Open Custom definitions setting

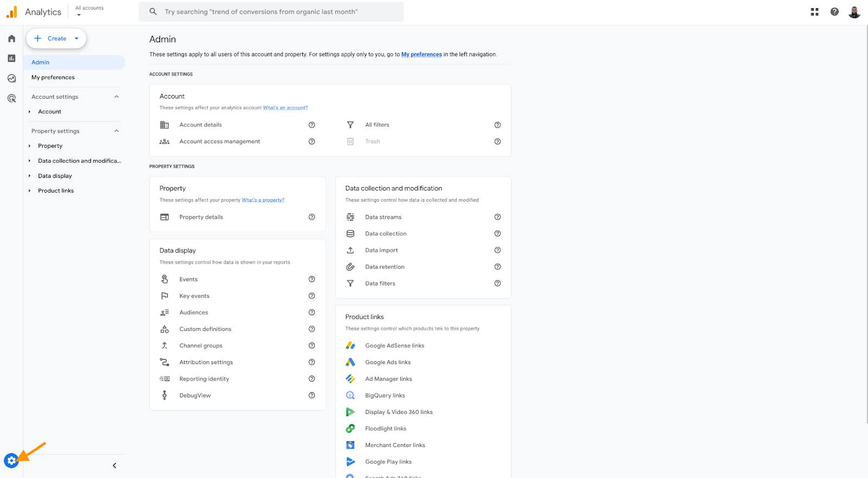(206, 329)
